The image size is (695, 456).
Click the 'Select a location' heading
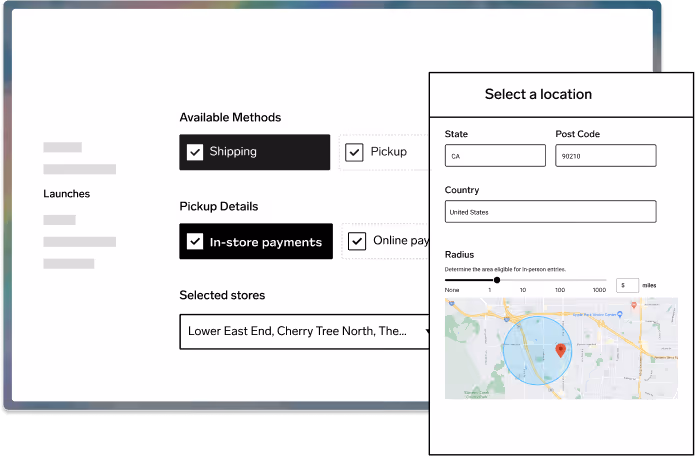pos(538,94)
